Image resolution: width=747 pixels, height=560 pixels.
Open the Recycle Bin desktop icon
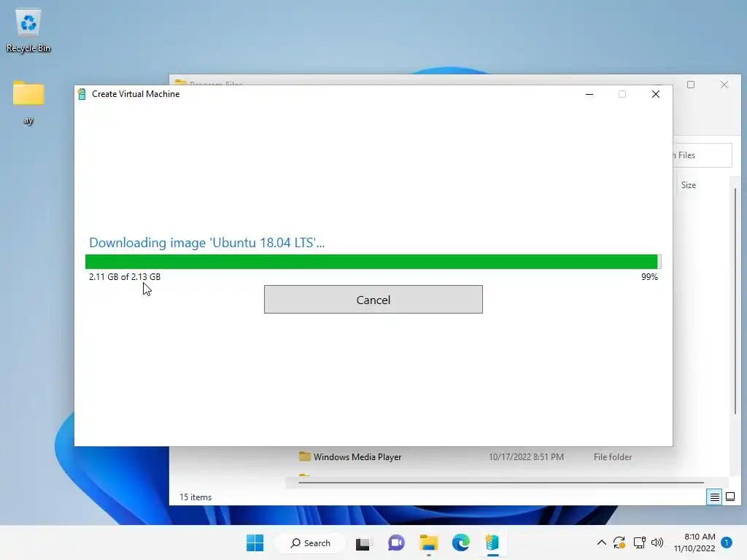click(28, 29)
